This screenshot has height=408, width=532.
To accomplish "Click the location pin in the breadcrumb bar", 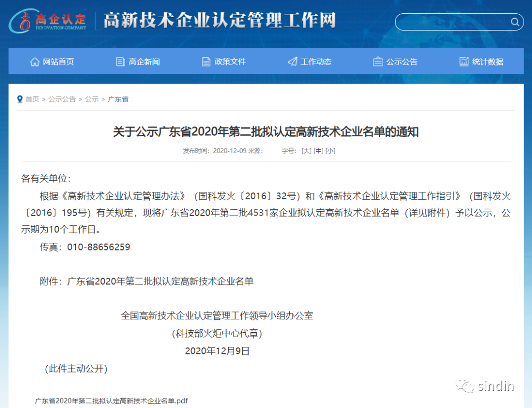I will click(x=20, y=99).
